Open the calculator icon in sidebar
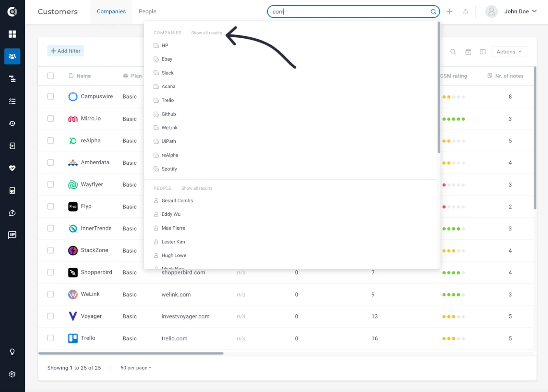The height and width of the screenshot is (392, 548). [x=12, y=190]
